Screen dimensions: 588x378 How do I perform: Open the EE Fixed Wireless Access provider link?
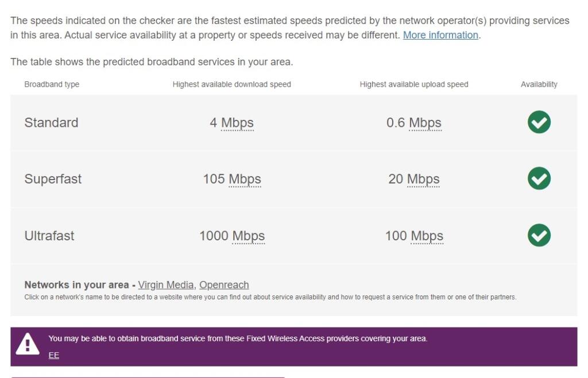(x=53, y=355)
